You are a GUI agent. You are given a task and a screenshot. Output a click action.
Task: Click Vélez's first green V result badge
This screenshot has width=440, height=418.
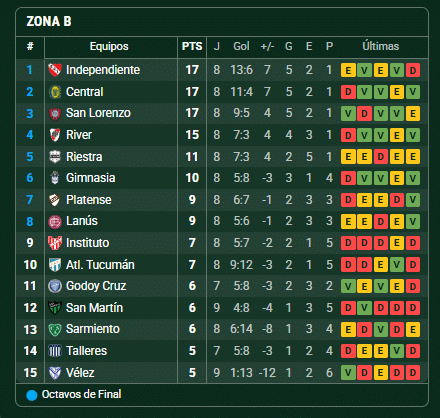point(348,373)
